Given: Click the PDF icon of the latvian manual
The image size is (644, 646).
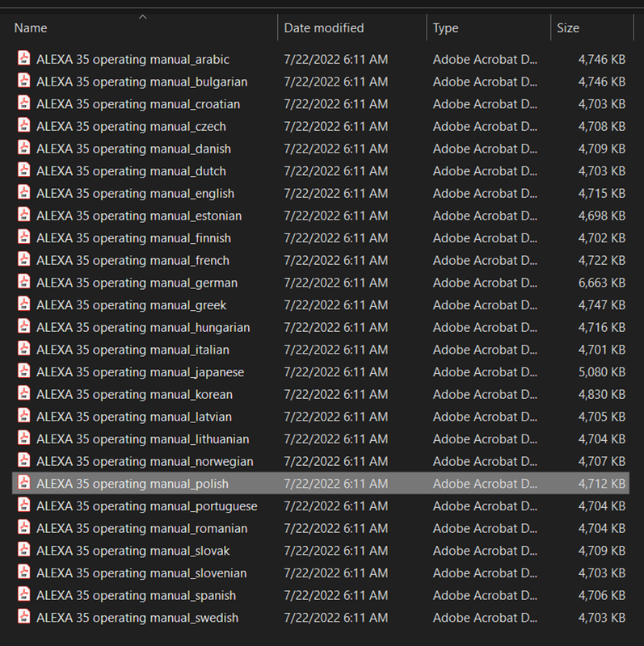Looking at the screenshot, I should pyautogui.click(x=24, y=415).
